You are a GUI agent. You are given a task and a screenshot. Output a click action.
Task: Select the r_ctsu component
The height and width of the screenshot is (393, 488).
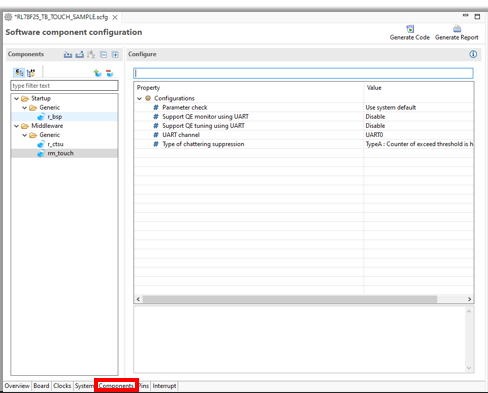(x=55, y=144)
